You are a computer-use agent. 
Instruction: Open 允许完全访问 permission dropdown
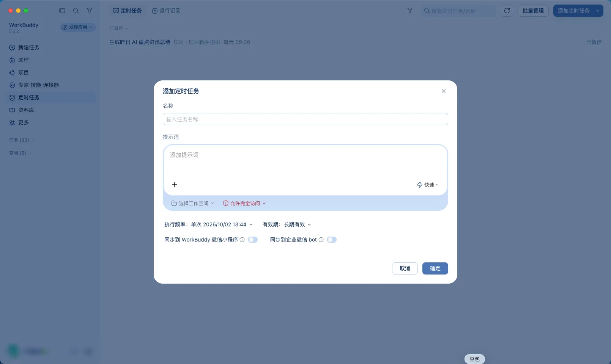click(x=244, y=203)
